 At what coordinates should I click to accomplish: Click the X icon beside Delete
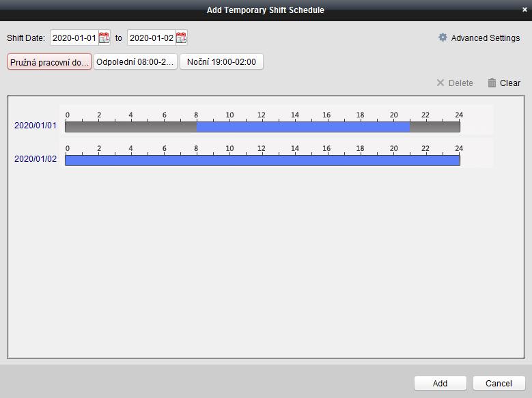pyautogui.click(x=440, y=83)
